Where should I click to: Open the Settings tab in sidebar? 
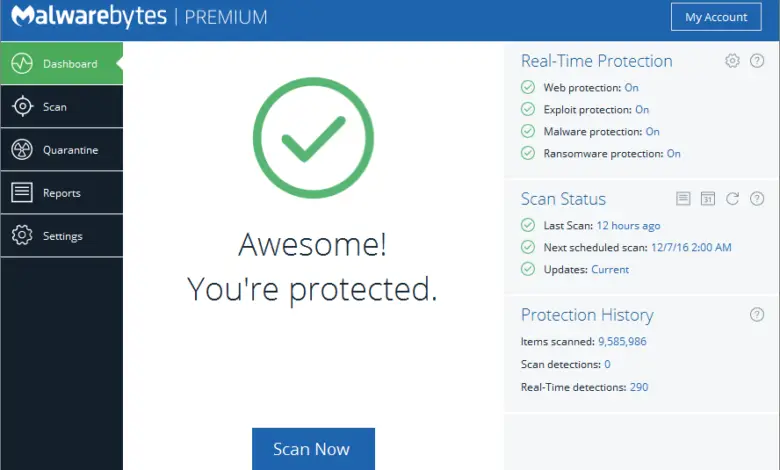[61, 236]
